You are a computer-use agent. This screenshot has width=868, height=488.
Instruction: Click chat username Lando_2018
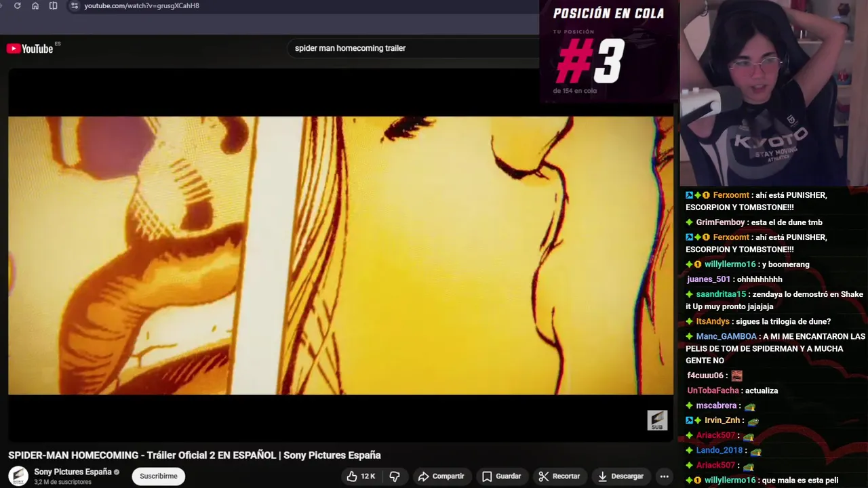click(x=719, y=450)
